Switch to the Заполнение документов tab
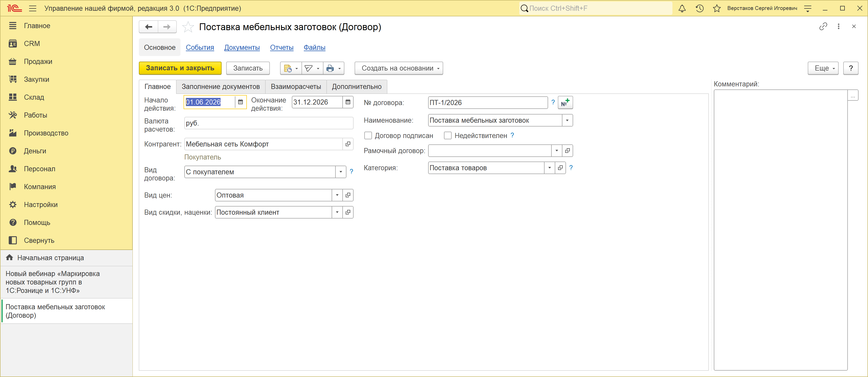 (221, 87)
